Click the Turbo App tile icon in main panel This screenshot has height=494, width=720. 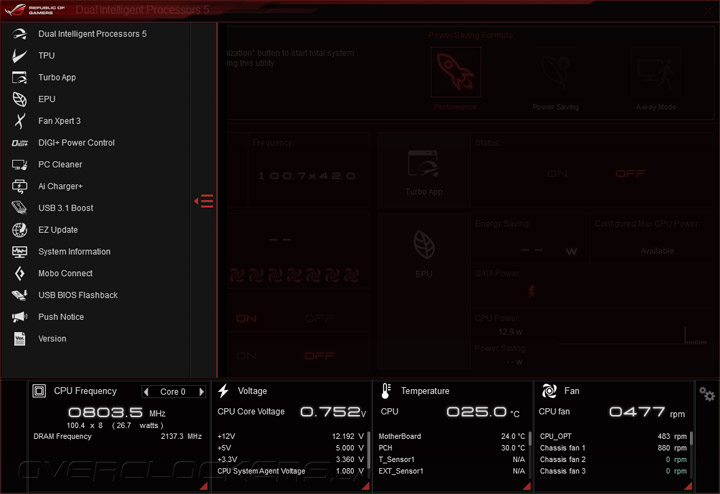coord(423,163)
